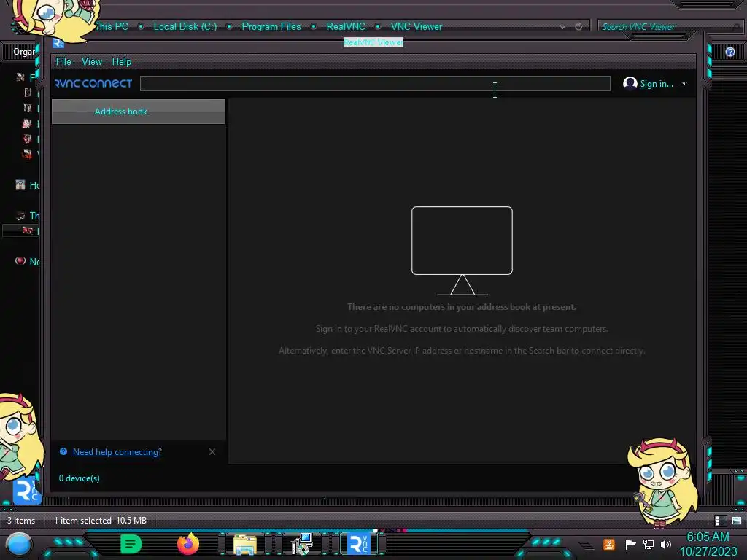Select the This PC icon in Explorer navigation pane

click(x=20, y=216)
